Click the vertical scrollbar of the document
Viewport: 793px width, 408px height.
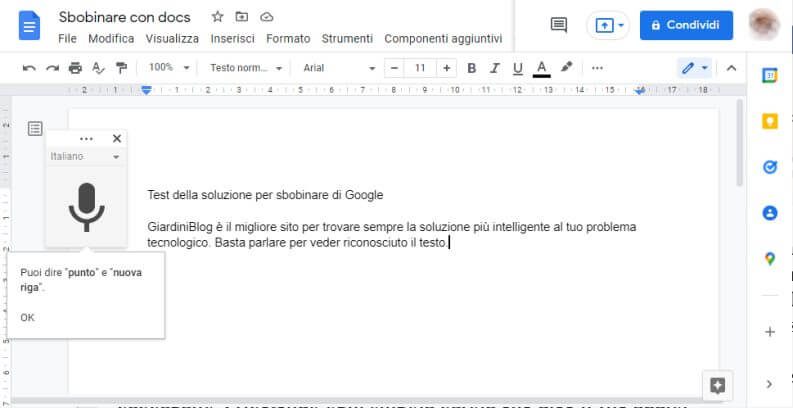tap(740, 143)
